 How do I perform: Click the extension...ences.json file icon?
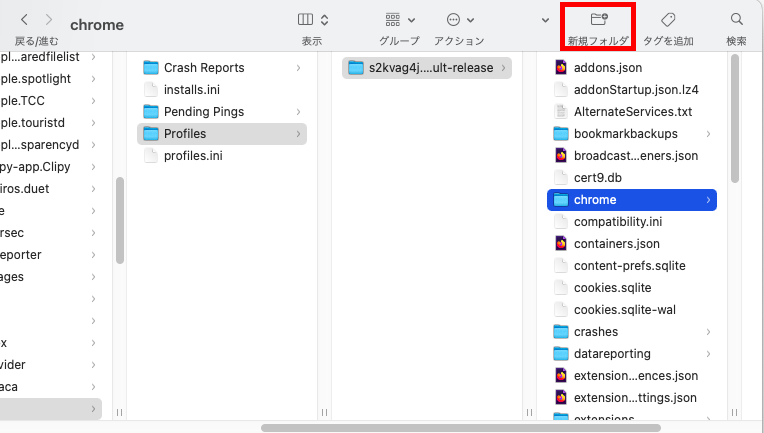pos(561,376)
